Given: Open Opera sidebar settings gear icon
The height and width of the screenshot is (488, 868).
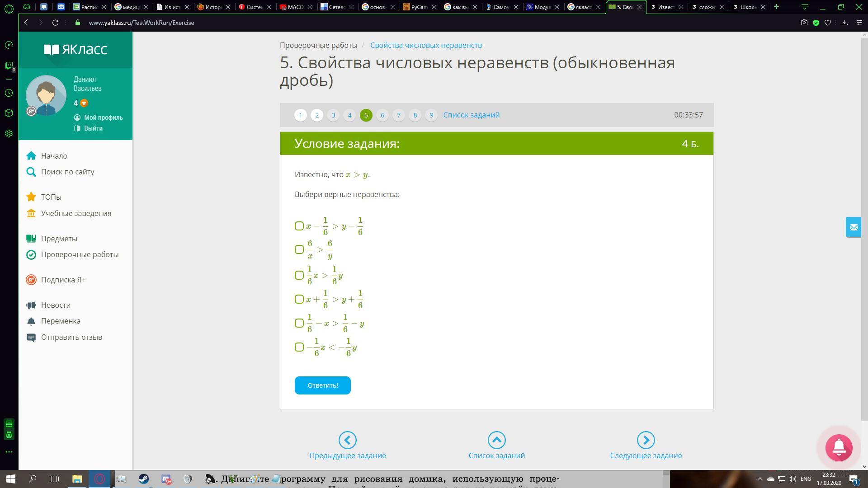Looking at the screenshot, I should click(x=9, y=134).
